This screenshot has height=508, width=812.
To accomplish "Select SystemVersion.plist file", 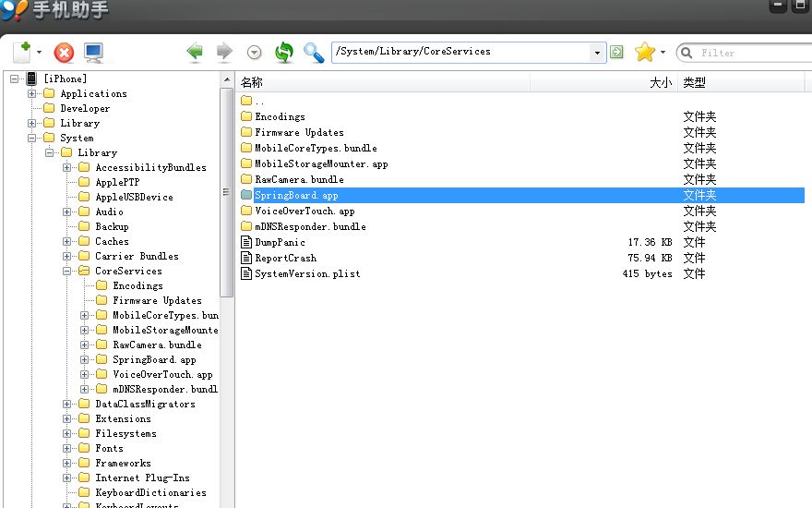I will tap(307, 273).
